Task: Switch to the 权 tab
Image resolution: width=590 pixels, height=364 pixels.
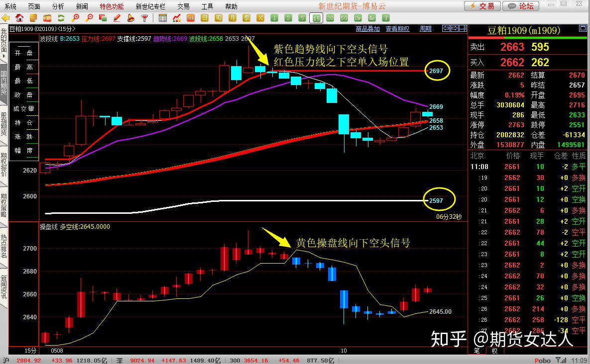Action: (495, 351)
